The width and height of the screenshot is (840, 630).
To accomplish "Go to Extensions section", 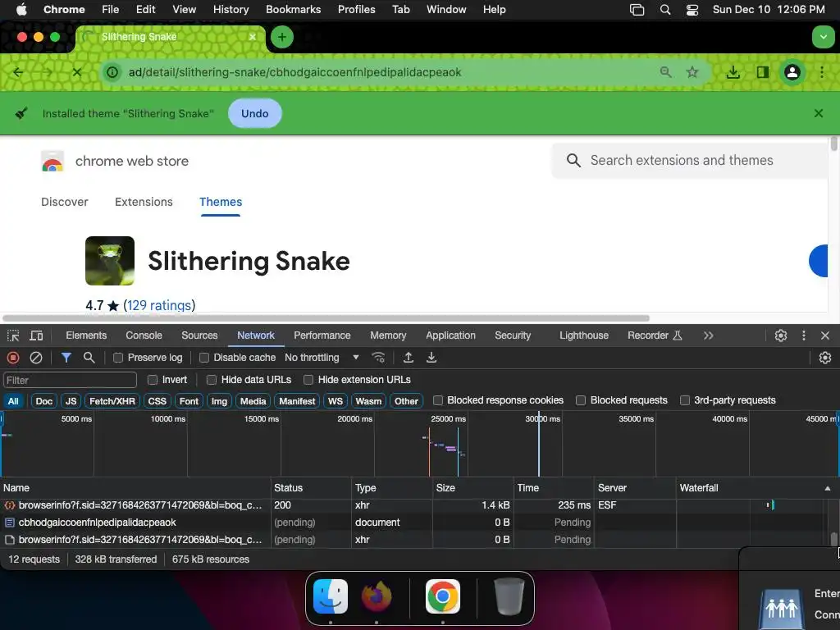I will click(144, 202).
